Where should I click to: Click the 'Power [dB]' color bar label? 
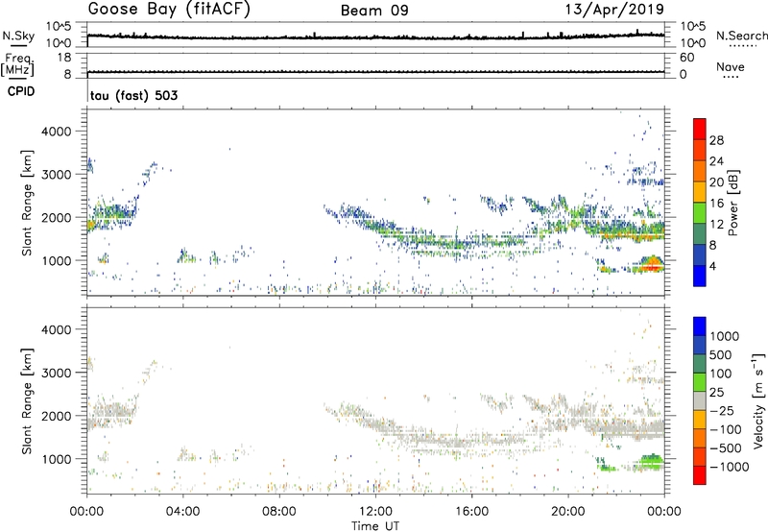coord(732,203)
